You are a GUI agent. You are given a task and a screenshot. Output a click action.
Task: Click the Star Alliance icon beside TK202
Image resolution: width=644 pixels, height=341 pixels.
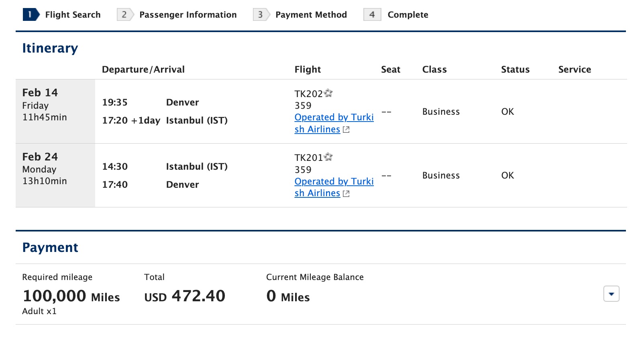[329, 93]
